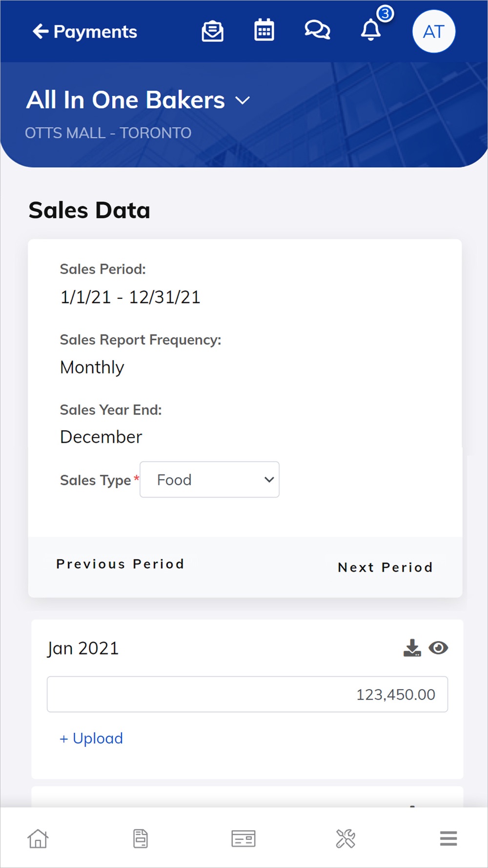Viewport: 488px width, 868px height.
Task: Click the Payments header title
Action: click(x=95, y=32)
